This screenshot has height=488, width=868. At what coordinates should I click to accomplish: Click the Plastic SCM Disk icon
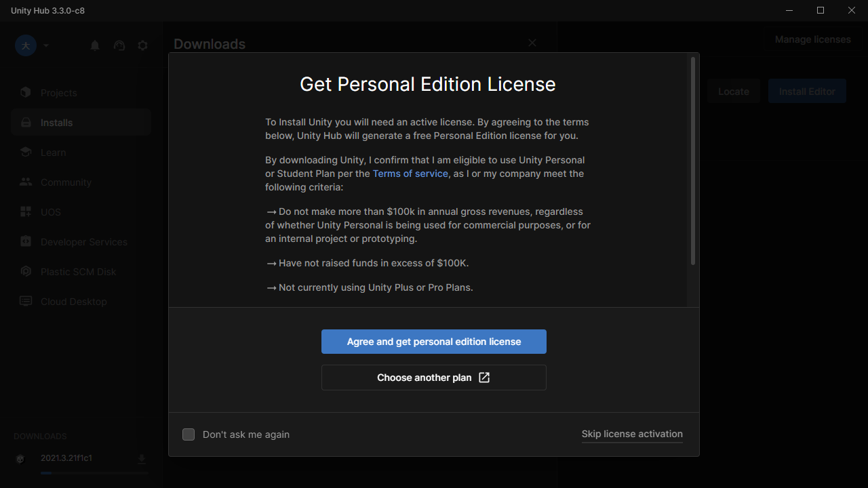[26, 272]
